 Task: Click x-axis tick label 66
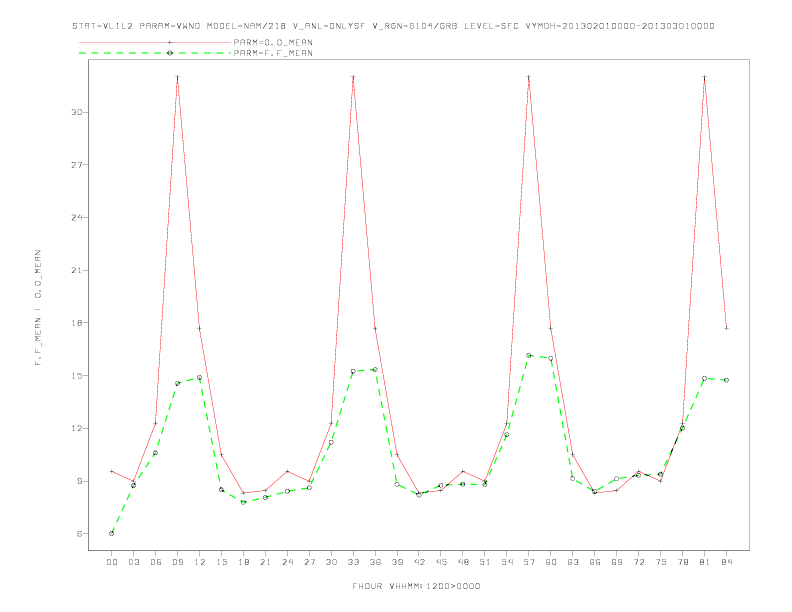[595, 562]
